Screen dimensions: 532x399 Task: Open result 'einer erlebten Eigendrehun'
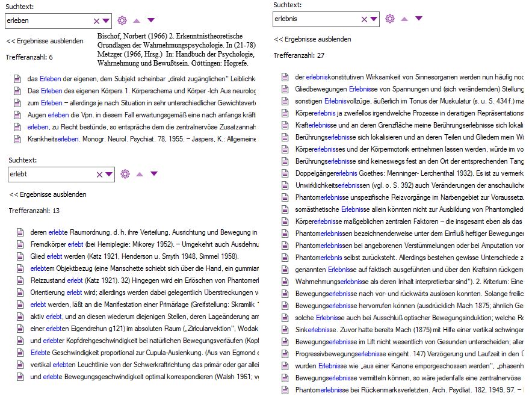click(x=144, y=329)
